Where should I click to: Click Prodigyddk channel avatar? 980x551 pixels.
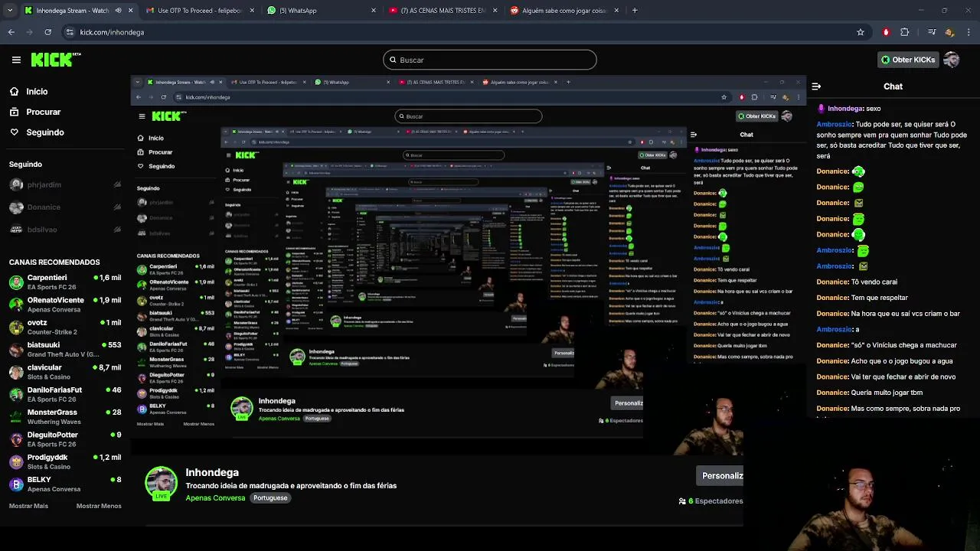point(16,461)
